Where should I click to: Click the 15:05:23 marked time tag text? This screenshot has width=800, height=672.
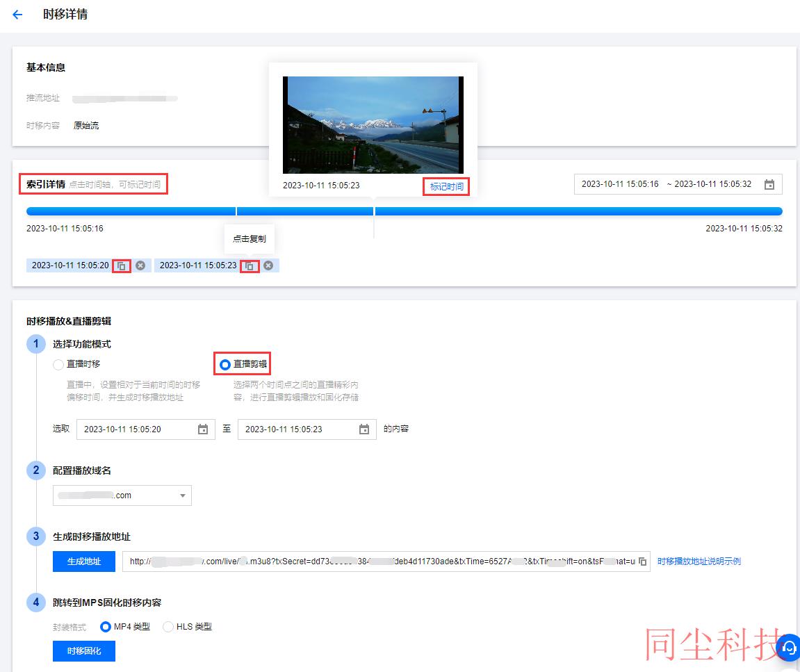click(198, 265)
